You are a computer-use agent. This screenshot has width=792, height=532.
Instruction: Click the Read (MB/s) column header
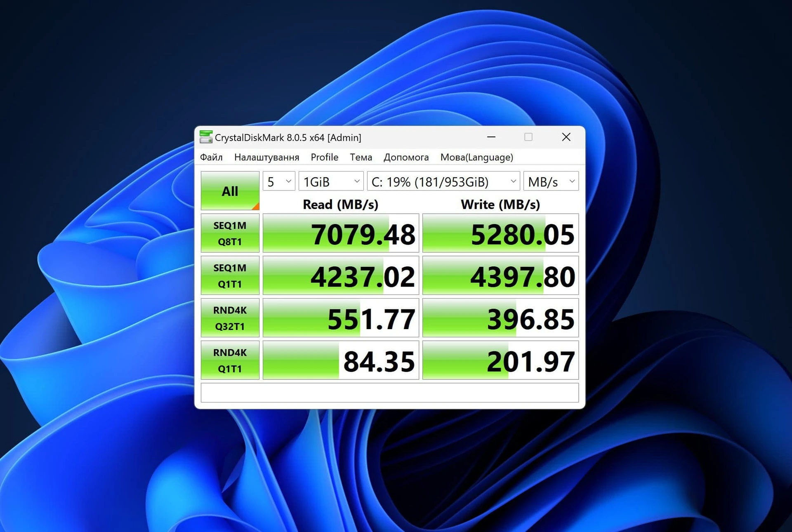click(340, 205)
